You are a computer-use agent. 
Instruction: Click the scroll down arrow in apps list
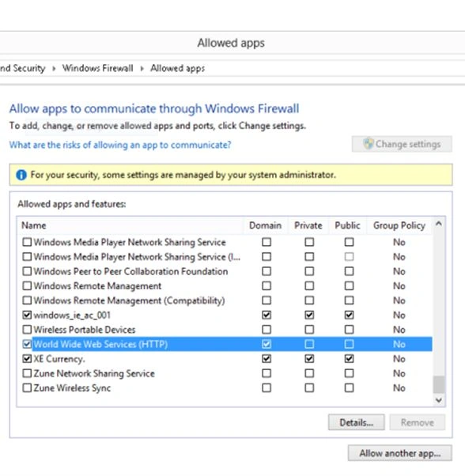pyautogui.click(x=439, y=400)
